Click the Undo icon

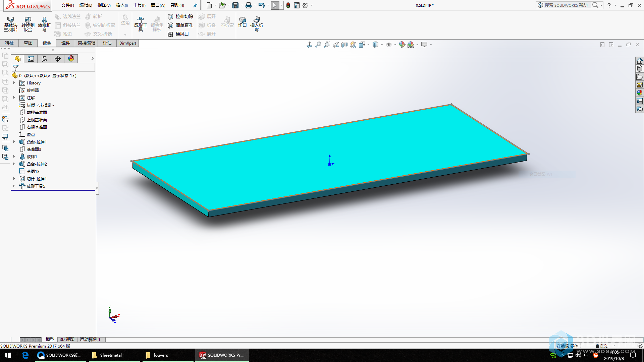tap(262, 5)
